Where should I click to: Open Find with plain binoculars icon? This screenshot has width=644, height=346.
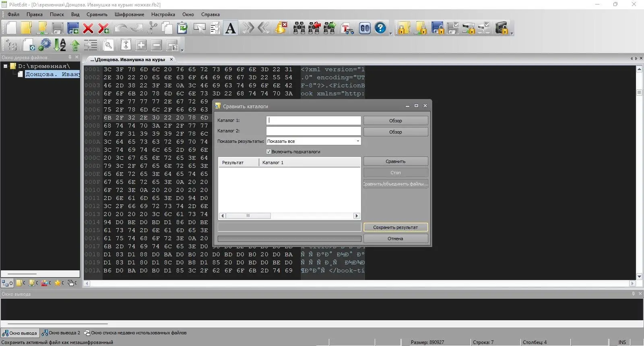(299, 28)
